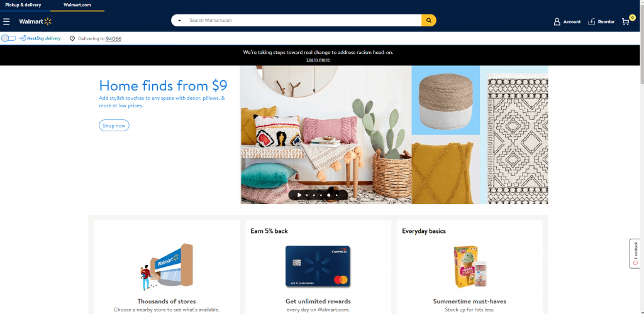Expand the search department dropdown arrow
Image resolution: width=644 pixels, height=314 pixels.
(x=179, y=21)
